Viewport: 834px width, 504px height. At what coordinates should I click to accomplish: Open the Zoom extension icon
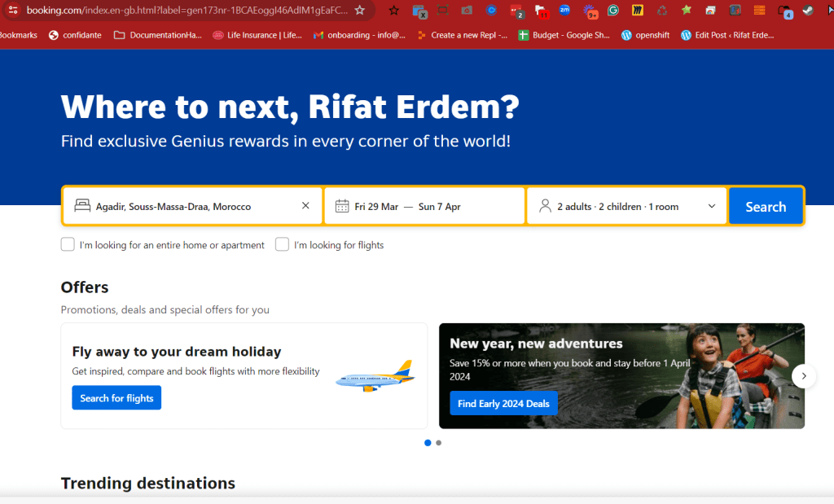pos(565,10)
